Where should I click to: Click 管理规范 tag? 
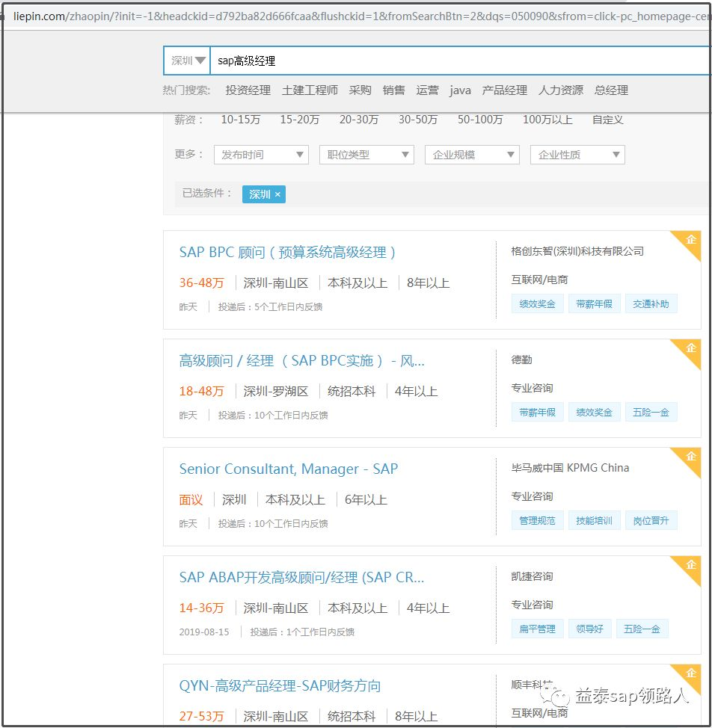[538, 520]
